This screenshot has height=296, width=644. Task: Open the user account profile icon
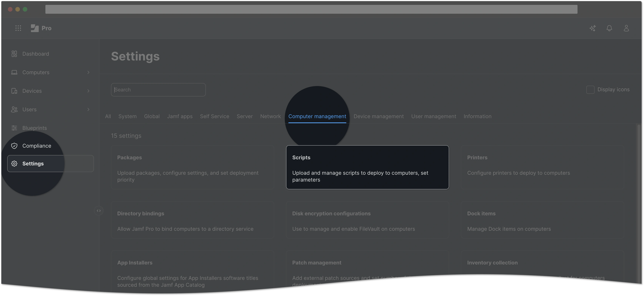click(626, 28)
